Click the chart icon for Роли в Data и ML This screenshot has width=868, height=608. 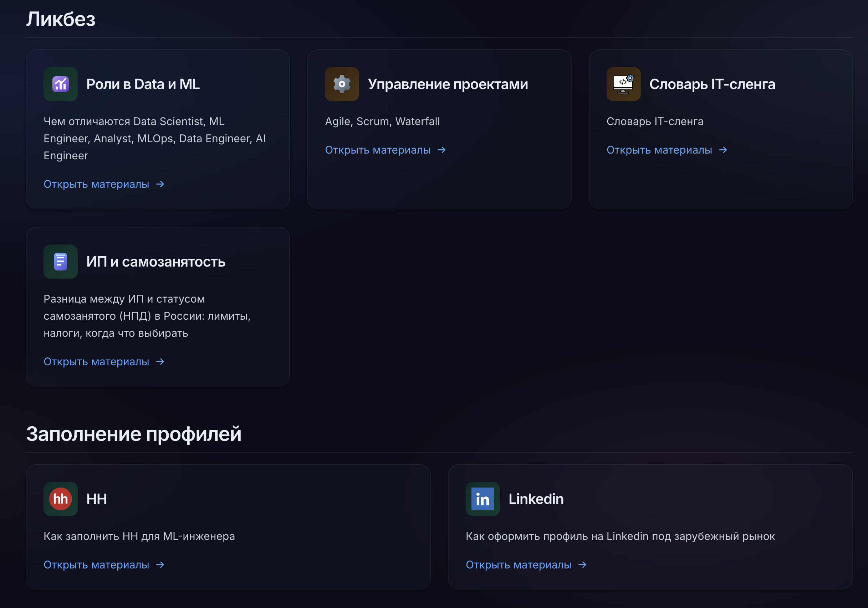point(61,84)
